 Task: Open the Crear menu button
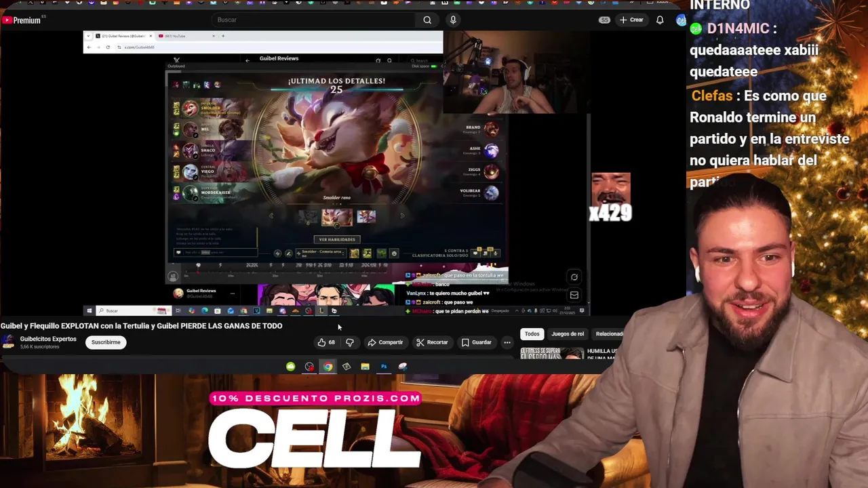pyautogui.click(x=631, y=20)
